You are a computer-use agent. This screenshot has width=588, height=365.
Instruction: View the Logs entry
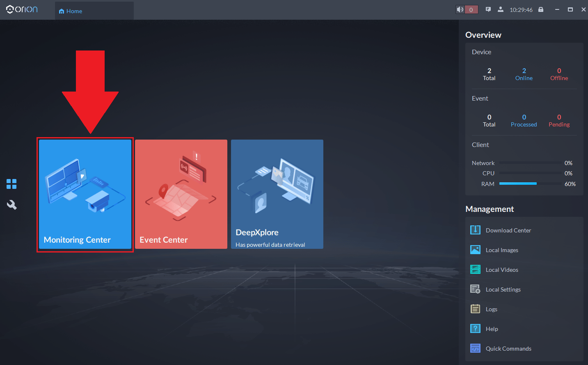pyautogui.click(x=491, y=309)
